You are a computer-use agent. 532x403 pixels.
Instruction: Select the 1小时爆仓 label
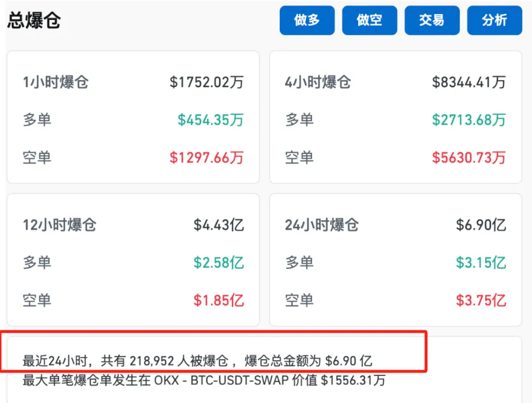click(x=56, y=83)
